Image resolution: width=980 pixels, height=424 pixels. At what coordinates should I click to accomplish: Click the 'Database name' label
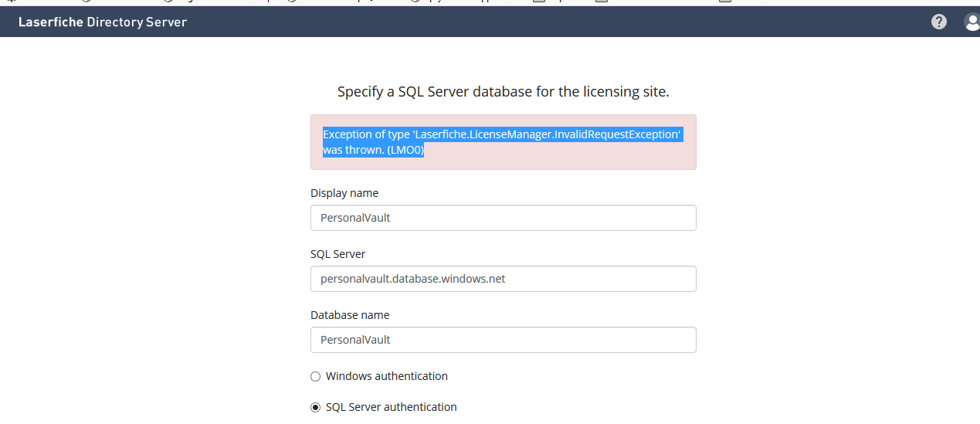[x=350, y=315]
